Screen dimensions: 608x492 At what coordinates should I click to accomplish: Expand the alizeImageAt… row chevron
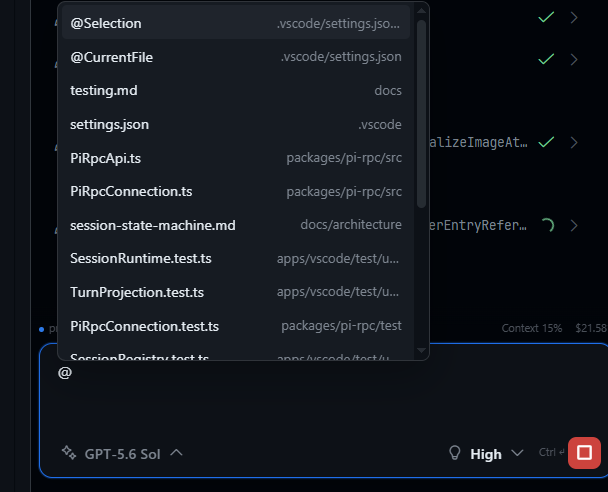574,143
